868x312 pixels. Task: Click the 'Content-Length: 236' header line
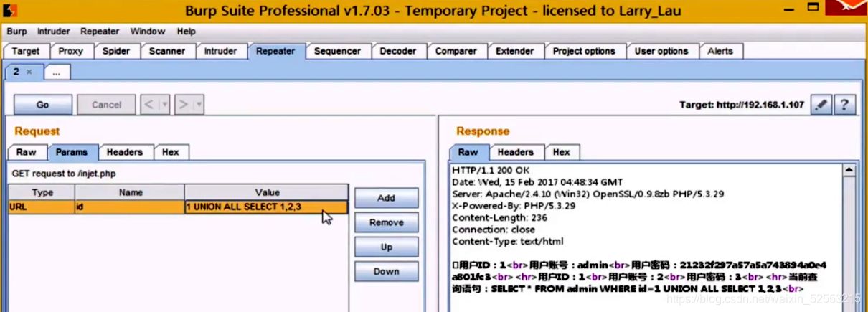coord(499,217)
